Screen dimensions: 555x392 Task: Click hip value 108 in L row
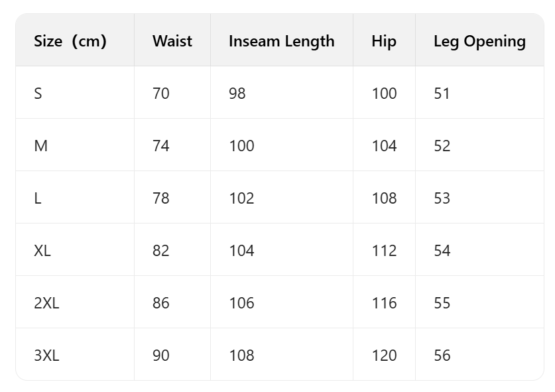click(x=384, y=198)
